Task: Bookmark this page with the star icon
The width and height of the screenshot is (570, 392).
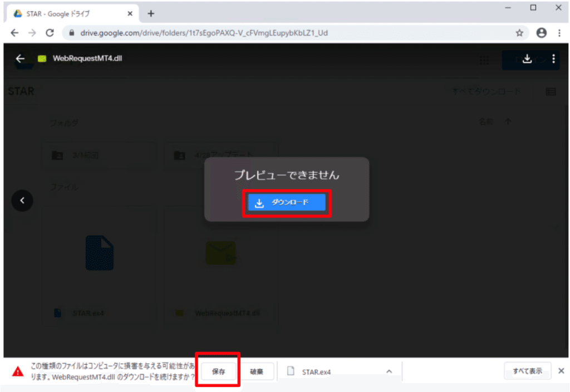Action: click(x=519, y=33)
